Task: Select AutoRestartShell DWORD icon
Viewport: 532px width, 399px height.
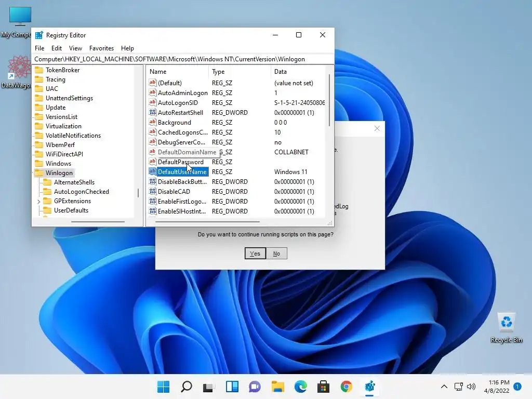Action: 152,112
